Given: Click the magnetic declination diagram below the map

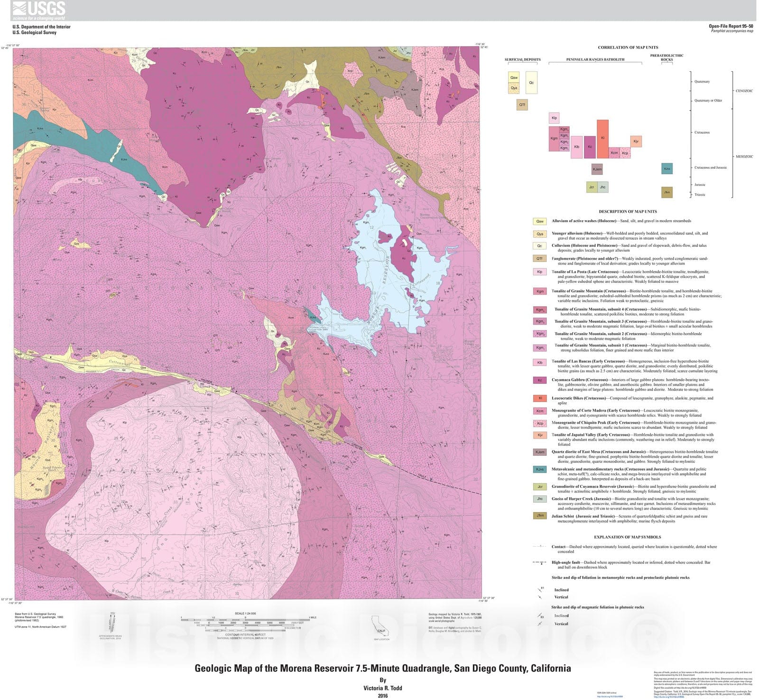Looking at the screenshot, I should point(111,623).
